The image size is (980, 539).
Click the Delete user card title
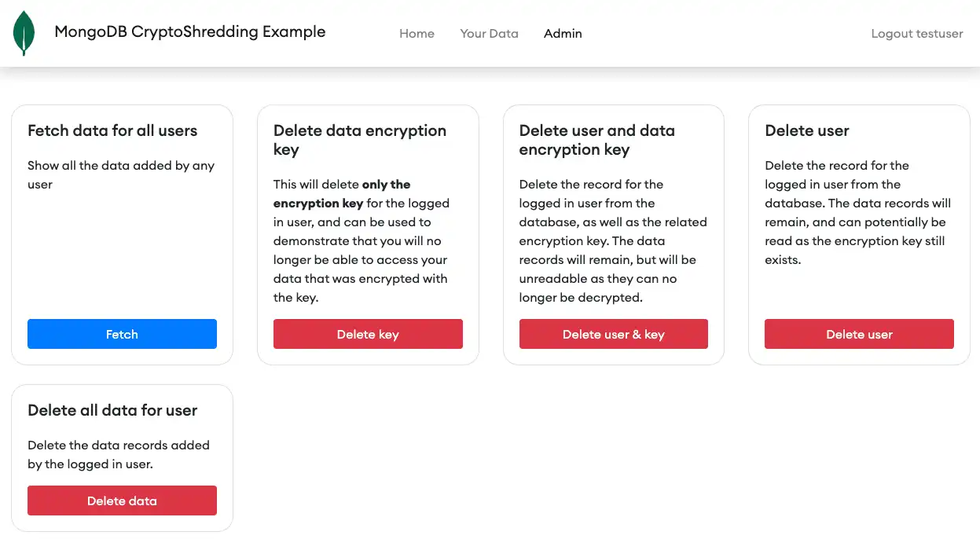[x=806, y=130]
